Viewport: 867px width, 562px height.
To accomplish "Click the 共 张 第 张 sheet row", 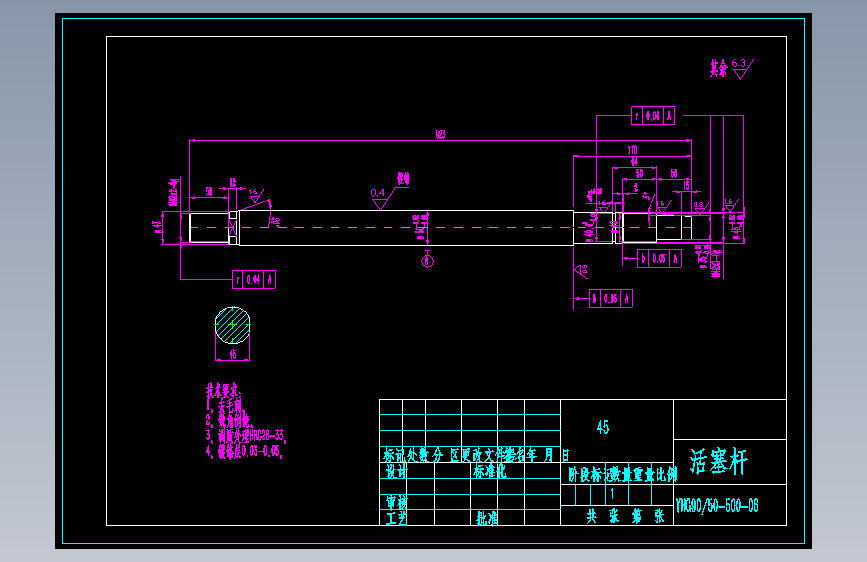I will pos(625,516).
